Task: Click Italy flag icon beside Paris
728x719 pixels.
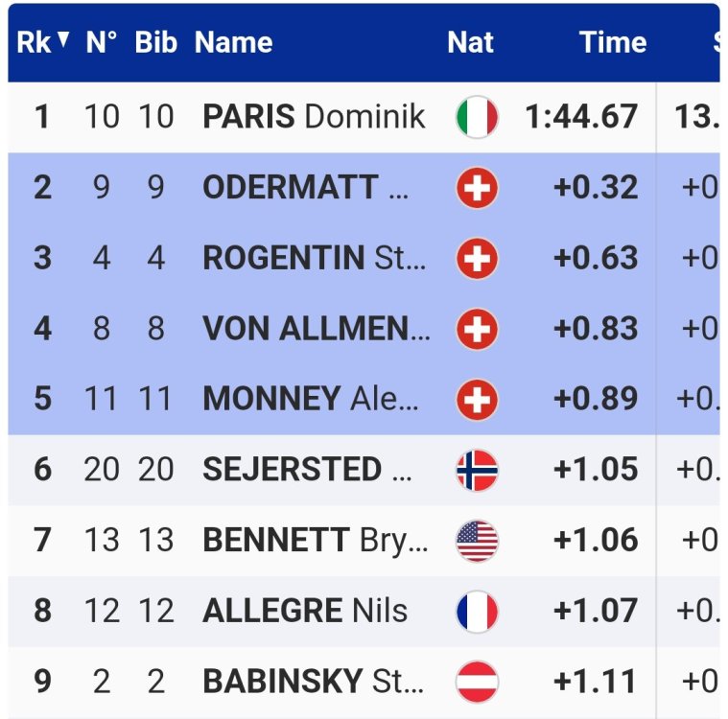Action: pos(477,117)
